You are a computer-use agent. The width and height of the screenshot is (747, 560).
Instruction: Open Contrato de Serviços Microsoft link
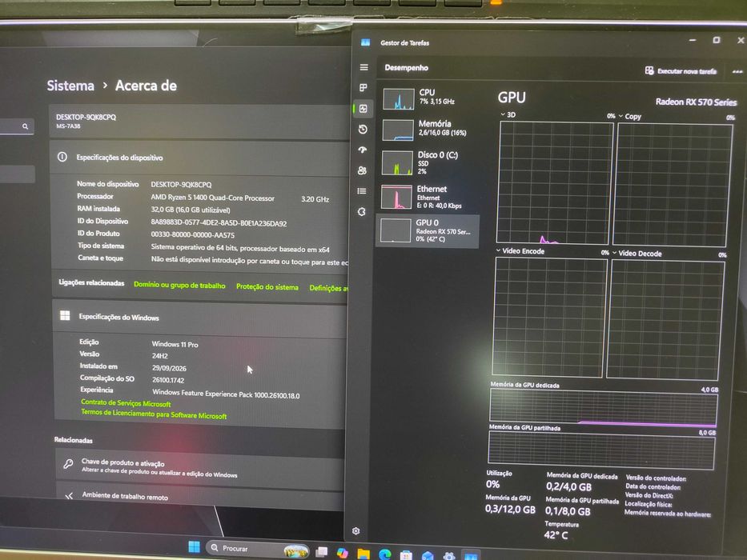126,403
